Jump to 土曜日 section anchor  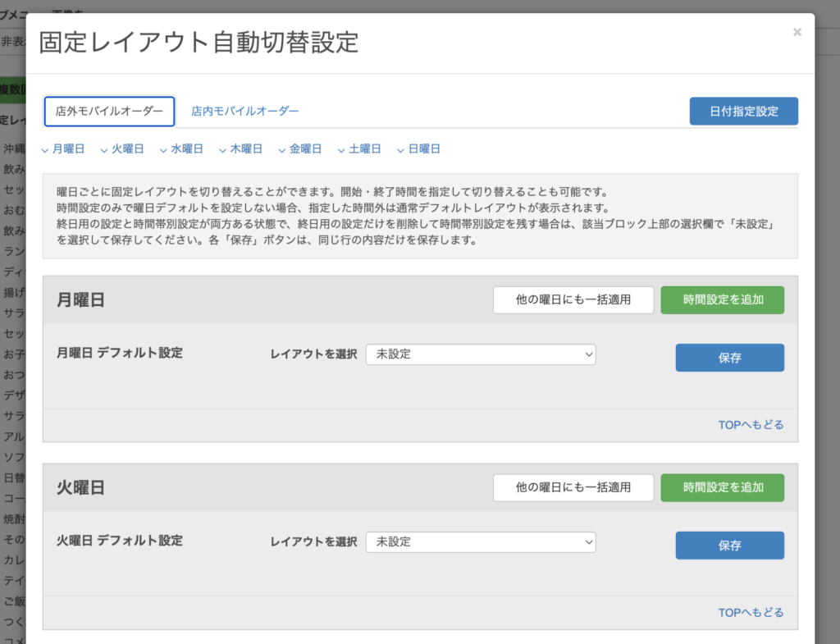click(x=360, y=149)
